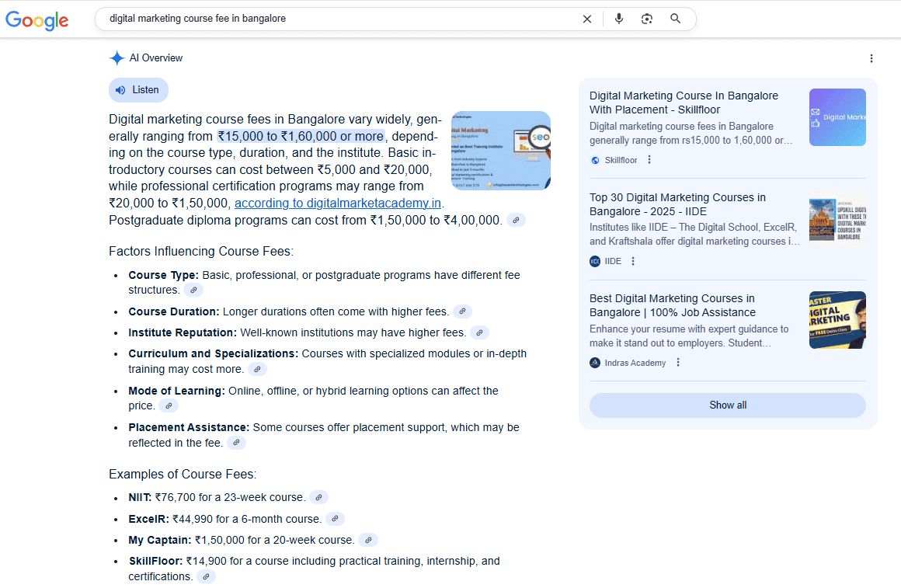Open source link for Institute Reputation bullet
901x588 pixels.
[x=479, y=332]
